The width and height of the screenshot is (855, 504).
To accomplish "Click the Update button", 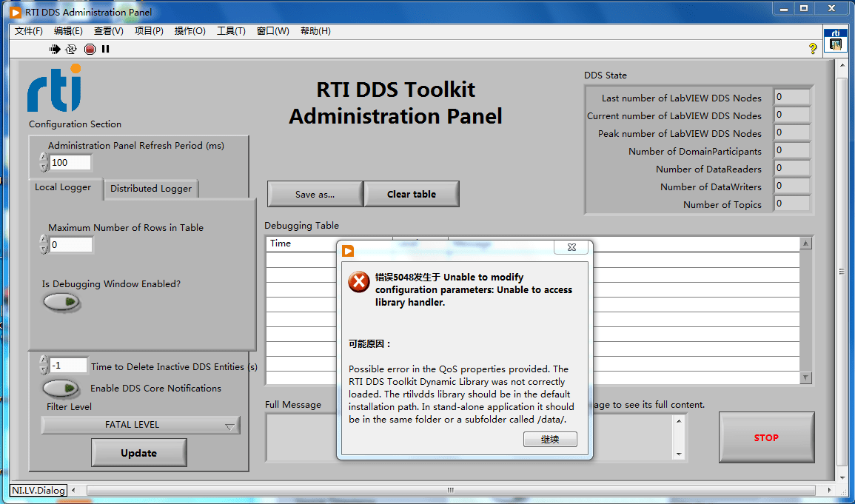I will (x=139, y=453).
